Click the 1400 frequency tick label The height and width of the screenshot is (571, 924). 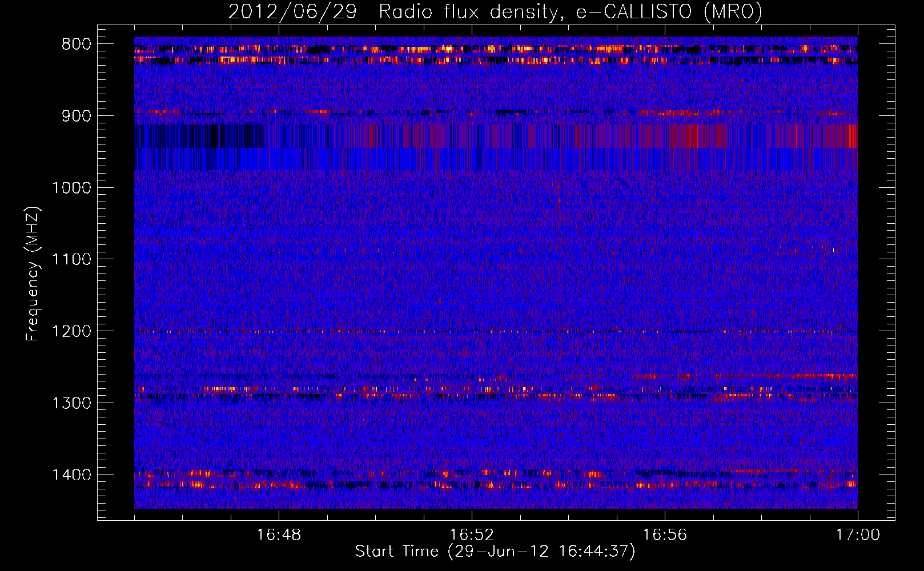click(72, 475)
